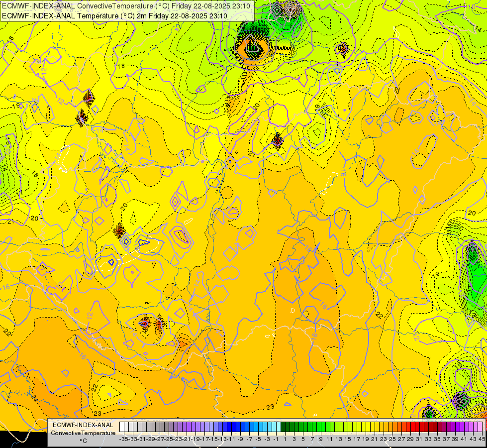Click the legend scale value -5

point(258,440)
